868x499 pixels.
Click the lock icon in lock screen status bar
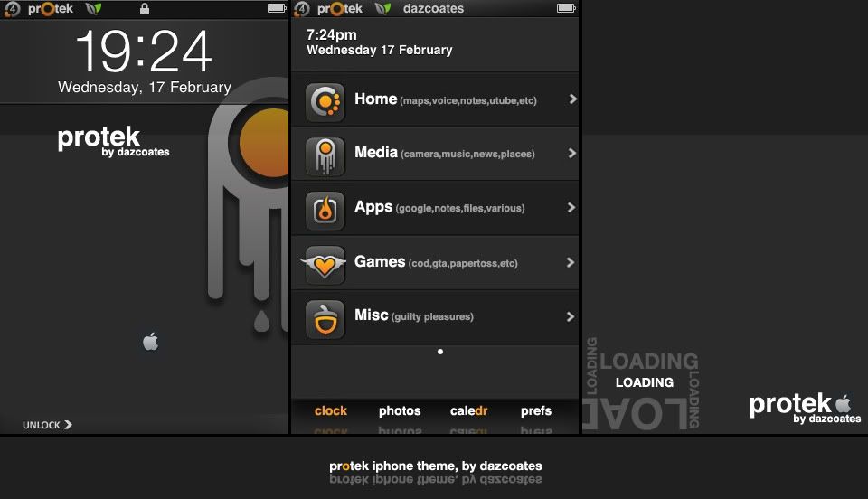(x=145, y=9)
